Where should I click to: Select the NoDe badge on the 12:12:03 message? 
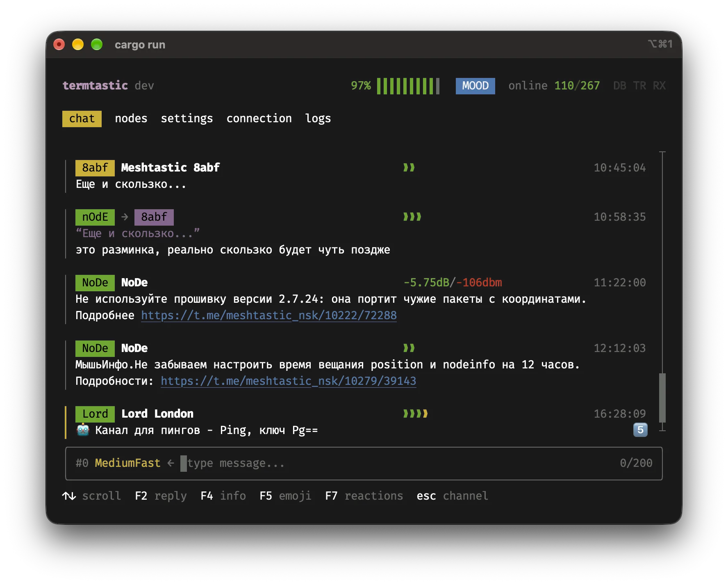click(95, 348)
